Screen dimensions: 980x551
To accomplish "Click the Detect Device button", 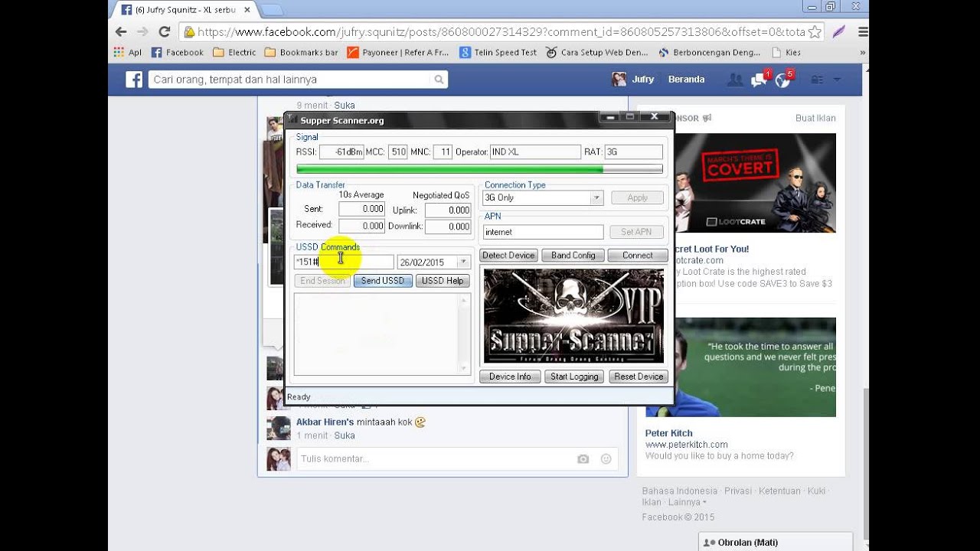I will click(x=508, y=256).
